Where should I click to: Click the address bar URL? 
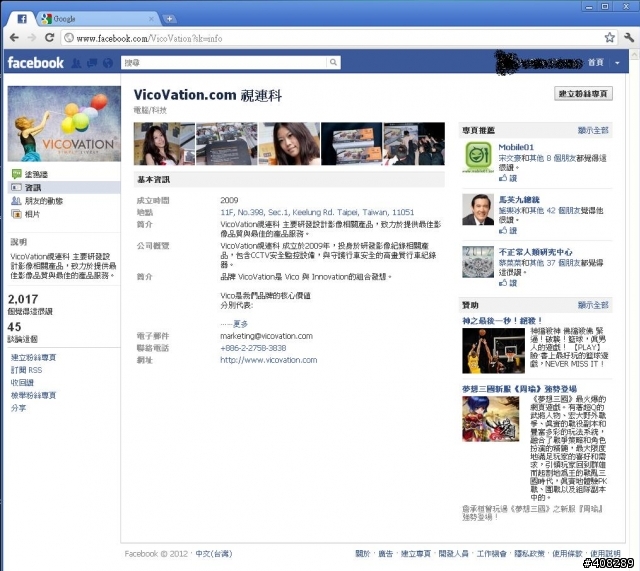[x=149, y=38]
